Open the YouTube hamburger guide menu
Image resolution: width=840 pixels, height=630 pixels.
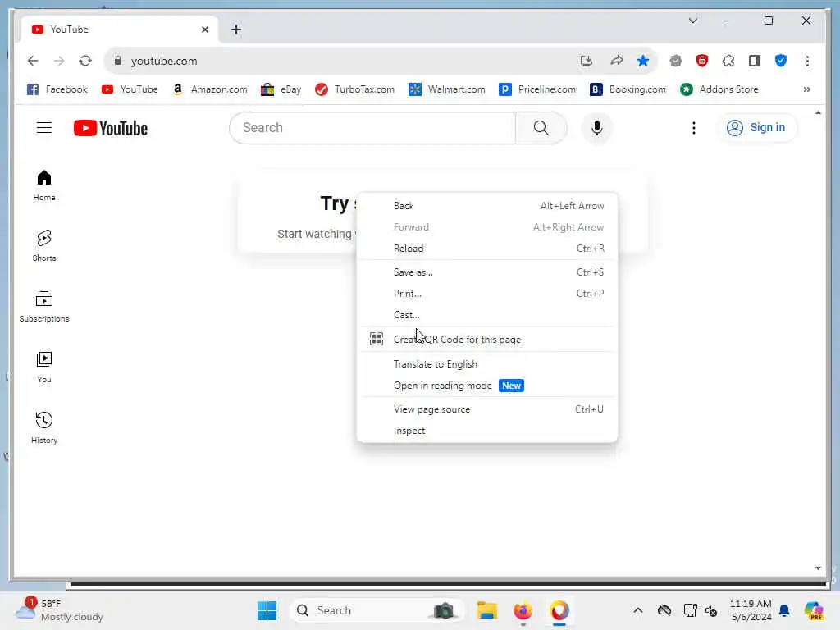pyautogui.click(x=44, y=127)
